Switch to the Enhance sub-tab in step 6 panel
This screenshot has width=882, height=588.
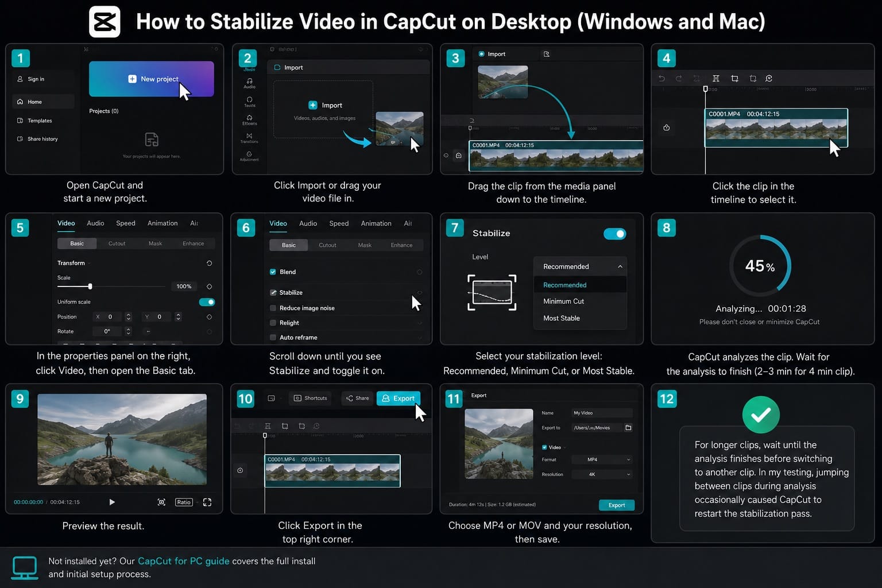tap(401, 245)
